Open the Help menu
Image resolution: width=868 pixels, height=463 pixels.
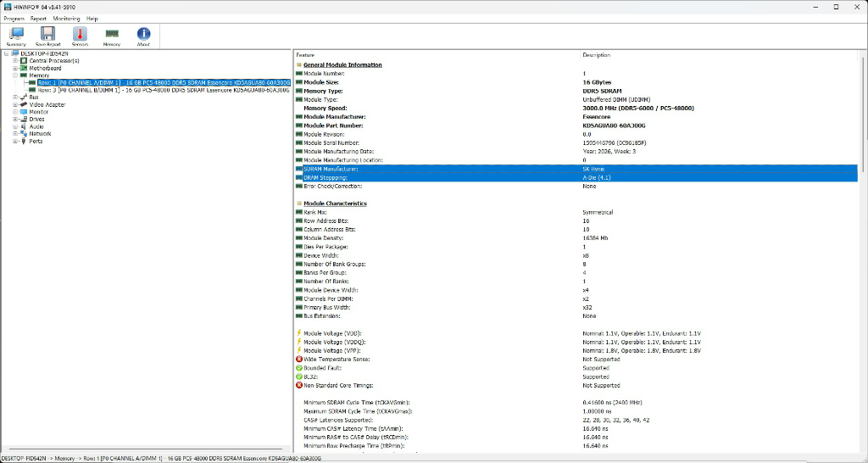tap(92, 19)
